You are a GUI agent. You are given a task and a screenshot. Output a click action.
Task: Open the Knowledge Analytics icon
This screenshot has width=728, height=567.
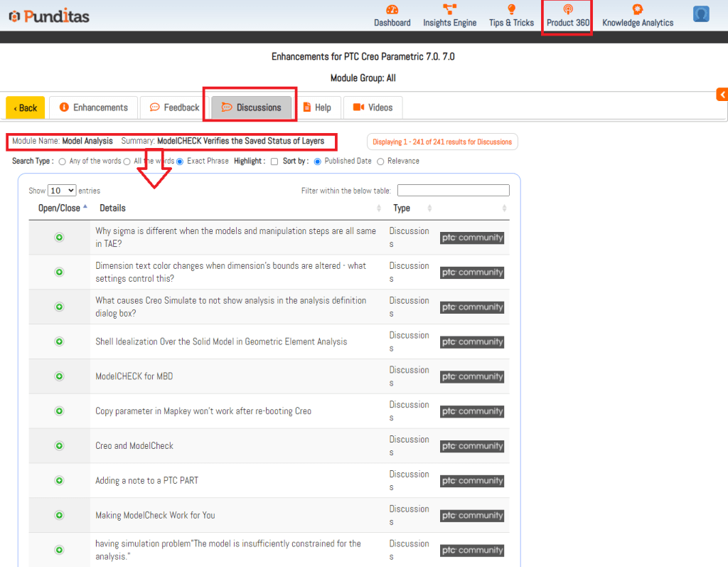(x=638, y=10)
